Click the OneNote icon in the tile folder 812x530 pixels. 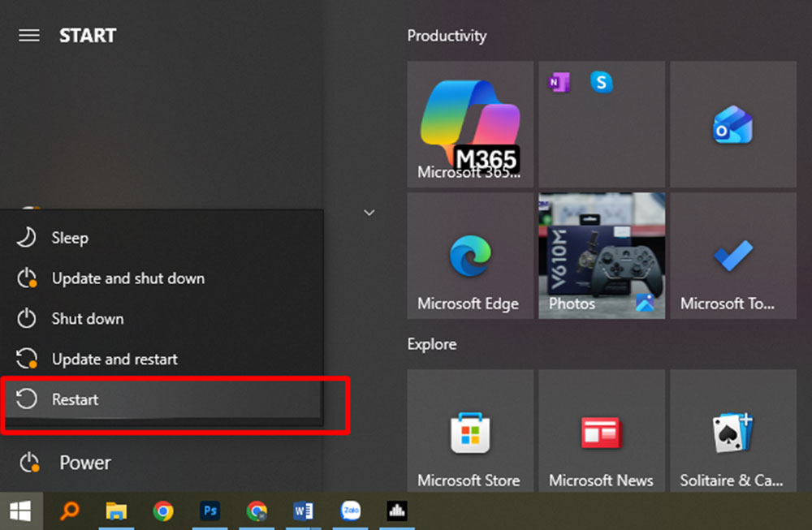tap(559, 82)
